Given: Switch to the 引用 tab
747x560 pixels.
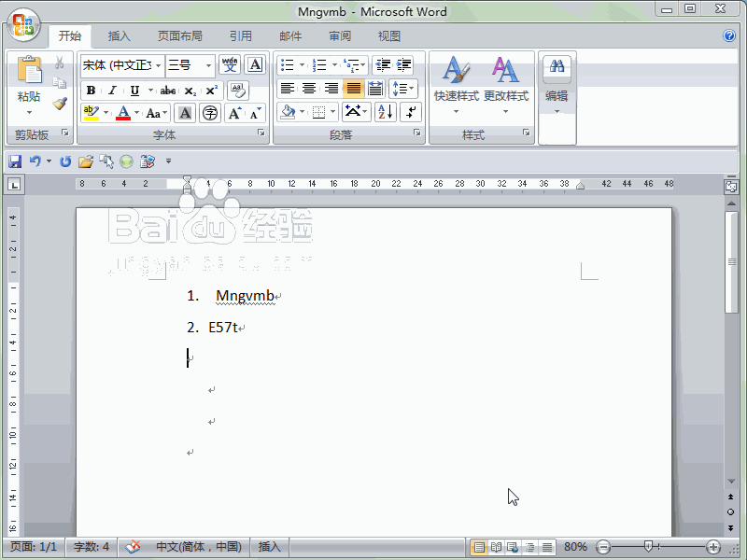Looking at the screenshot, I should pyautogui.click(x=240, y=36).
